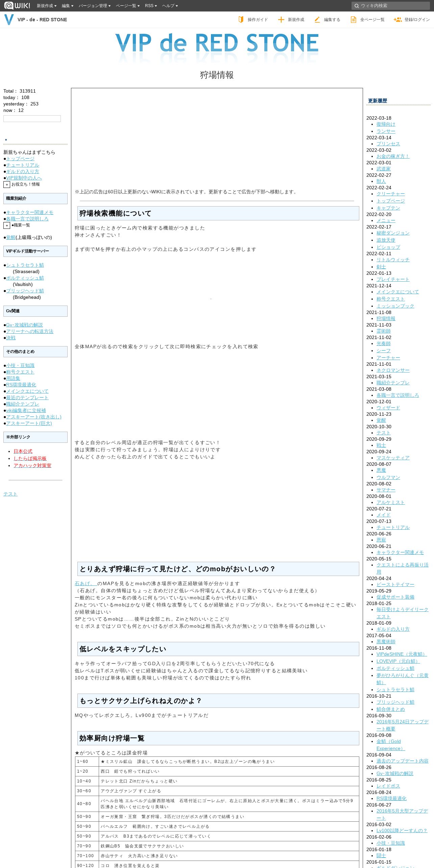Screen dimensions: 434x868
Task: Open the 用語集 link
Action: 13,378
